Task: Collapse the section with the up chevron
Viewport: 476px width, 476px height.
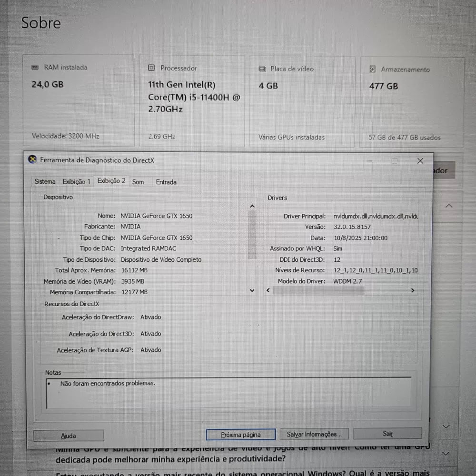Action: [x=448, y=206]
